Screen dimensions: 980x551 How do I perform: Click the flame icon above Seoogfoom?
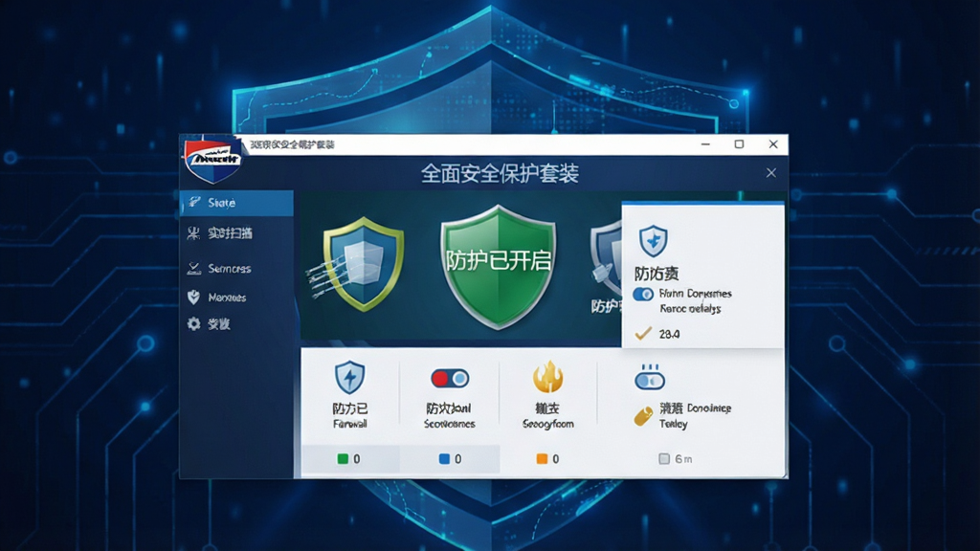tap(547, 377)
